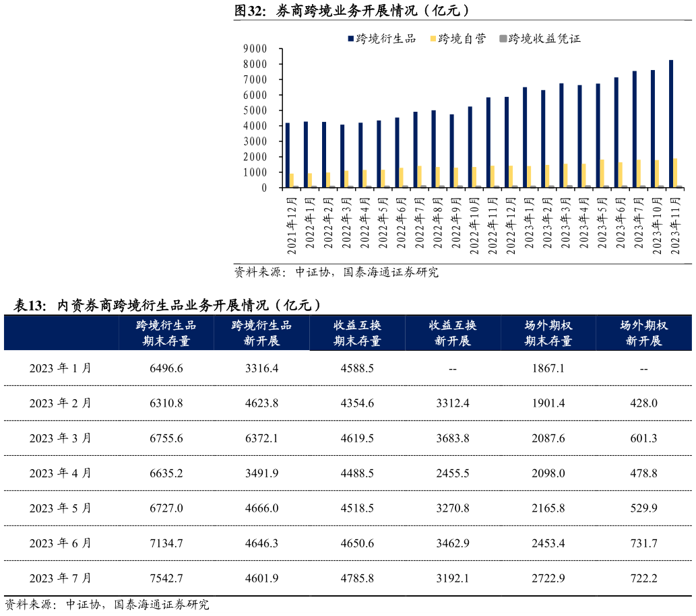This screenshot has width=696, height=616.
Task: Click cell value 4588.5
Action: click(357, 368)
